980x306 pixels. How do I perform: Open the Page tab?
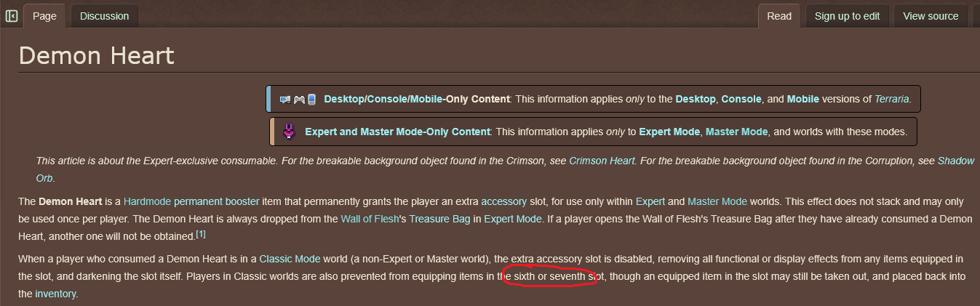pyautogui.click(x=44, y=16)
